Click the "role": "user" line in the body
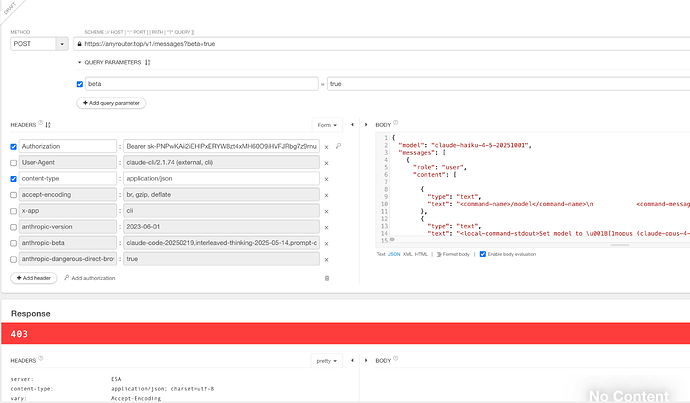The height and width of the screenshot is (403, 690). (440, 167)
